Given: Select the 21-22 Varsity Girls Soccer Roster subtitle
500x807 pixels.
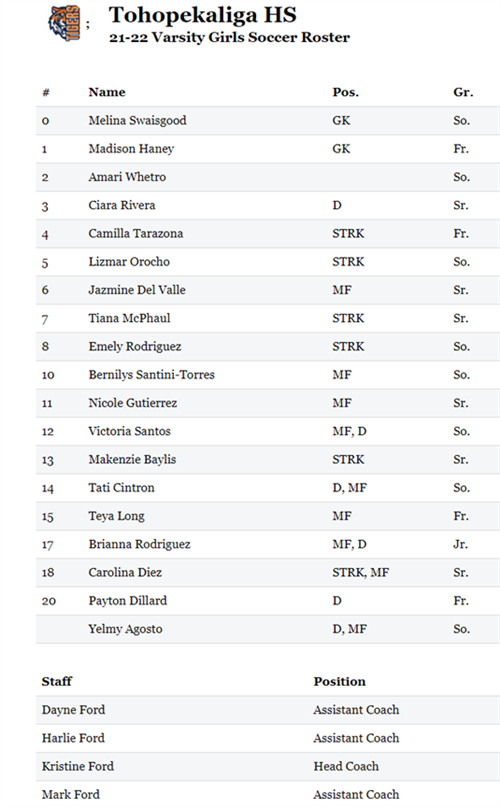Looking at the screenshot, I should click(229, 38).
